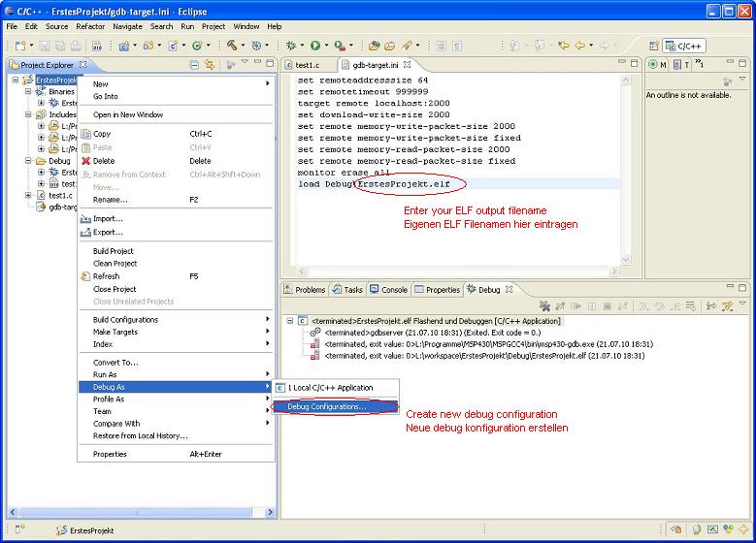
Task: Click Collapse All in Project Explorer
Action: [194, 65]
